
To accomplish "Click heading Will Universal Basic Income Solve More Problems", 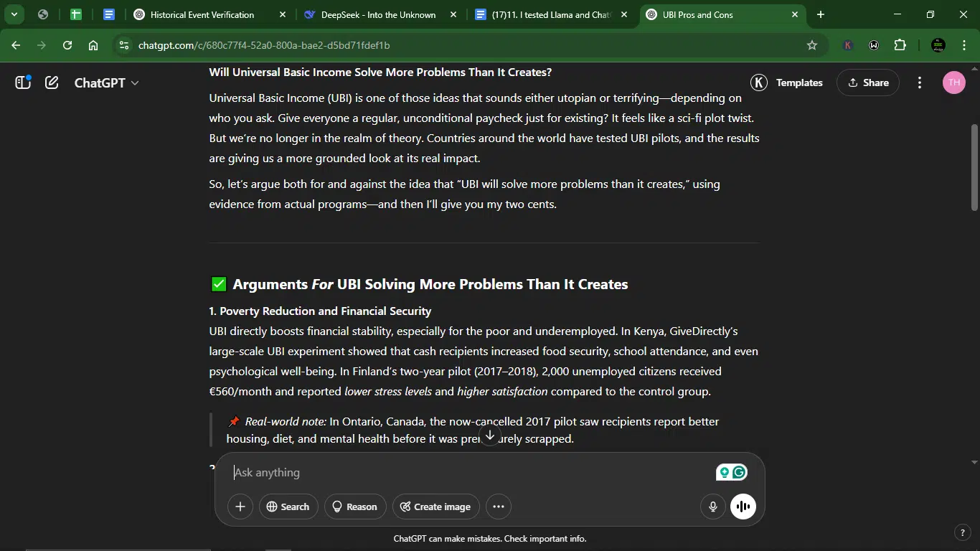I will click(x=380, y=72).
